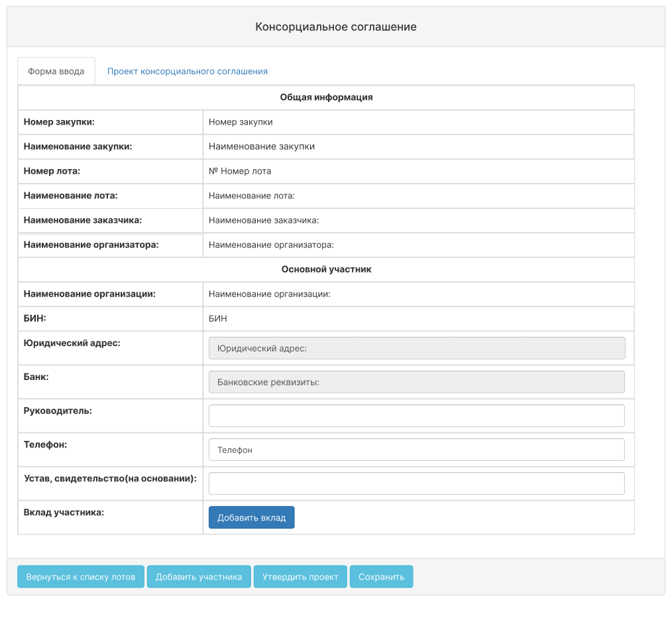The image size is (672, 628).
Task: Click into the 'Телефон' input field
Action: pyautogui.click(x=416, y=450)
